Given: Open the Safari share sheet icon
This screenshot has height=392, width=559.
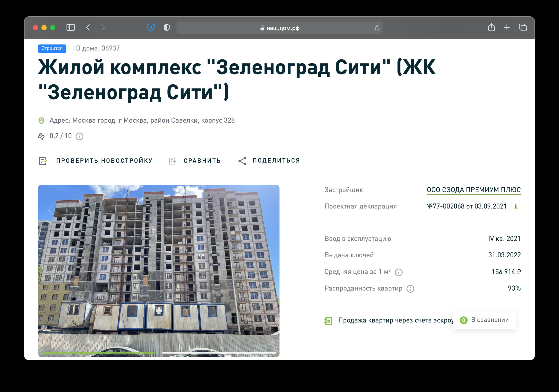Looking at the screenshot, I should pyautogui.click(x=491, y=27).
